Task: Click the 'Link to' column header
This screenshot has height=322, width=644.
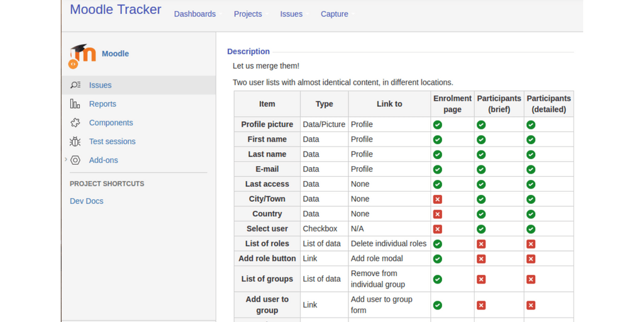Action: coord(390,104)
